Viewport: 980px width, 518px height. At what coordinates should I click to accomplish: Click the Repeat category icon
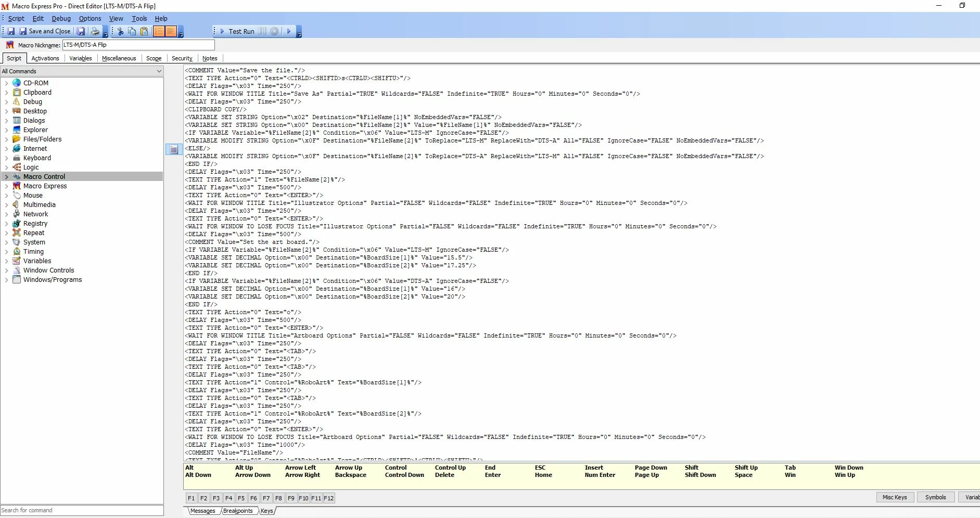tap(17, 232)
